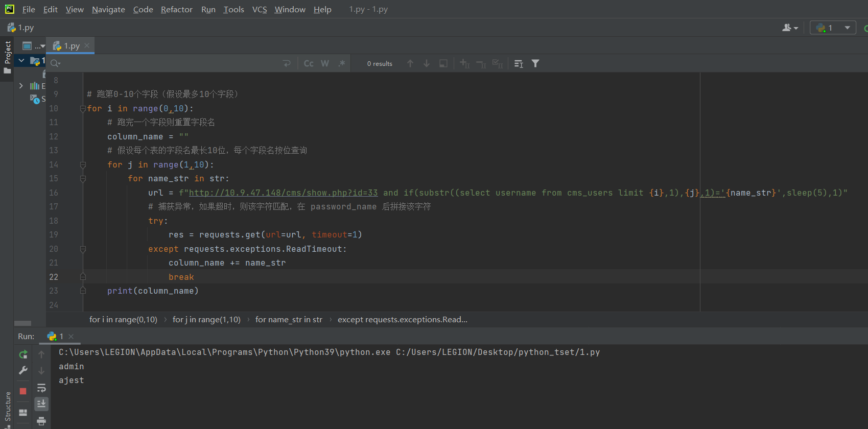Toggle scroll to end in Run console

(41, 404)
